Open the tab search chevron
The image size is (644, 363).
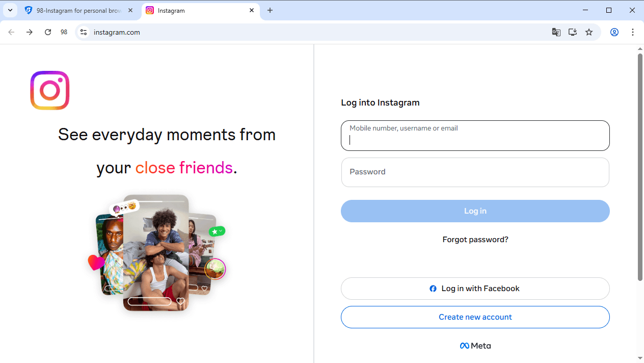(10, 10)
